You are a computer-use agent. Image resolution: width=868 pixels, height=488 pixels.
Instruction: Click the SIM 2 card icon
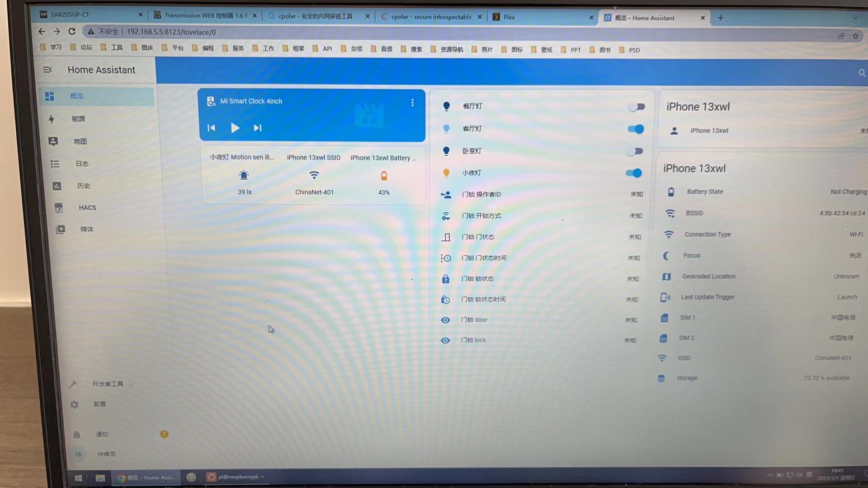click(x=663, y=338)
